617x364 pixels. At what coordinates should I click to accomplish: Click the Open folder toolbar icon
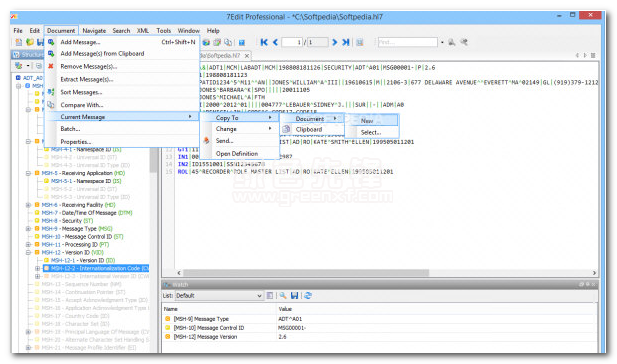(30, 42)
